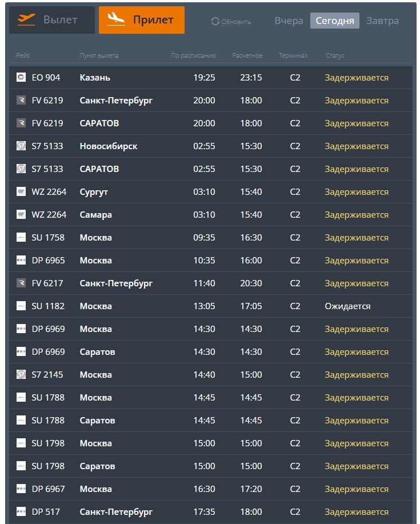Show flights for Вчера
420x524 pixels.
[x=289, y=21]
